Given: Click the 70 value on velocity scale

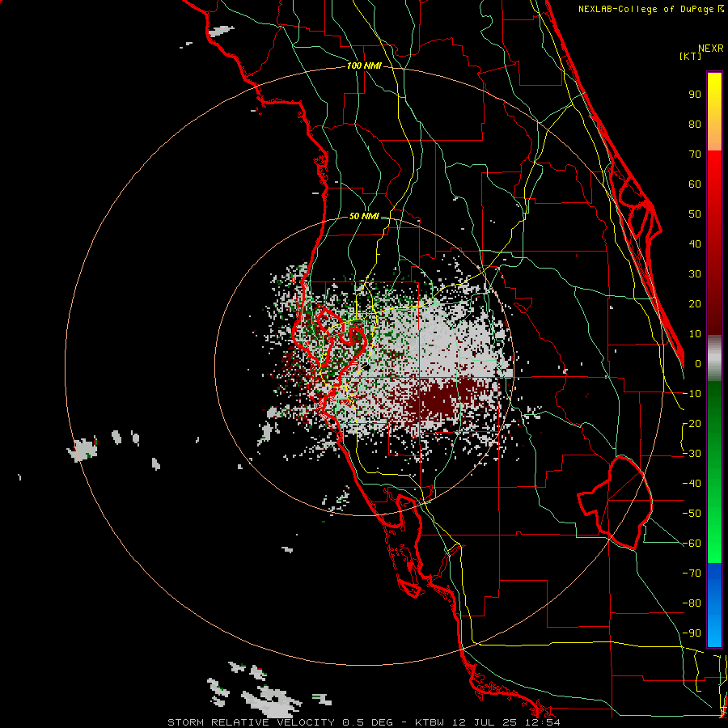Looking at the screenshot, I should [x=695, y=154].
